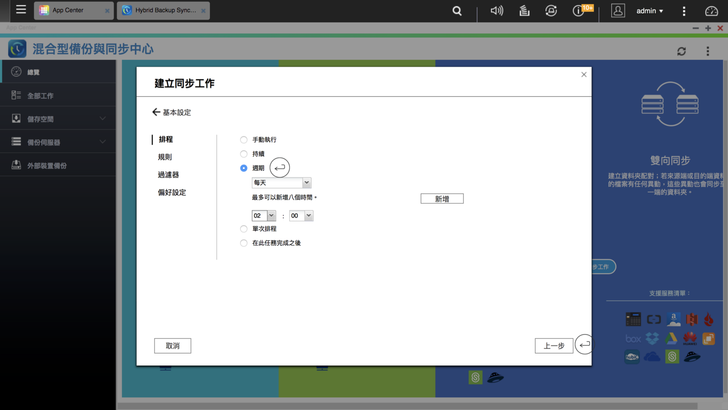Open the top bar three-dot more menu
Image resolution: width=728 pixels, height=410 pixels.
click(684, 11)
